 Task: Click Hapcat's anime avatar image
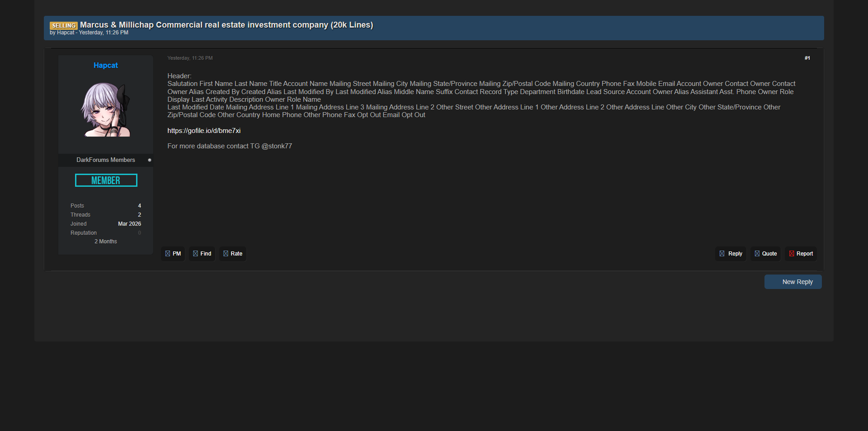pyautogui.click(x=106, y=109)
